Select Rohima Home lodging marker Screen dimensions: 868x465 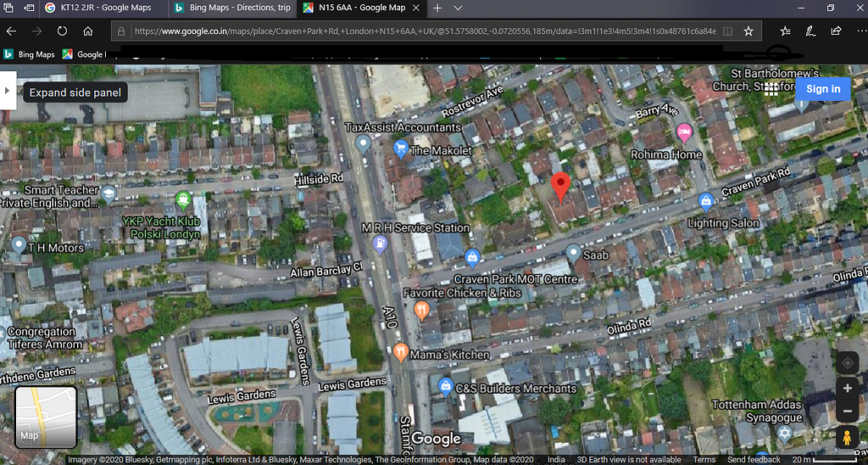click(x=685, y=133)
